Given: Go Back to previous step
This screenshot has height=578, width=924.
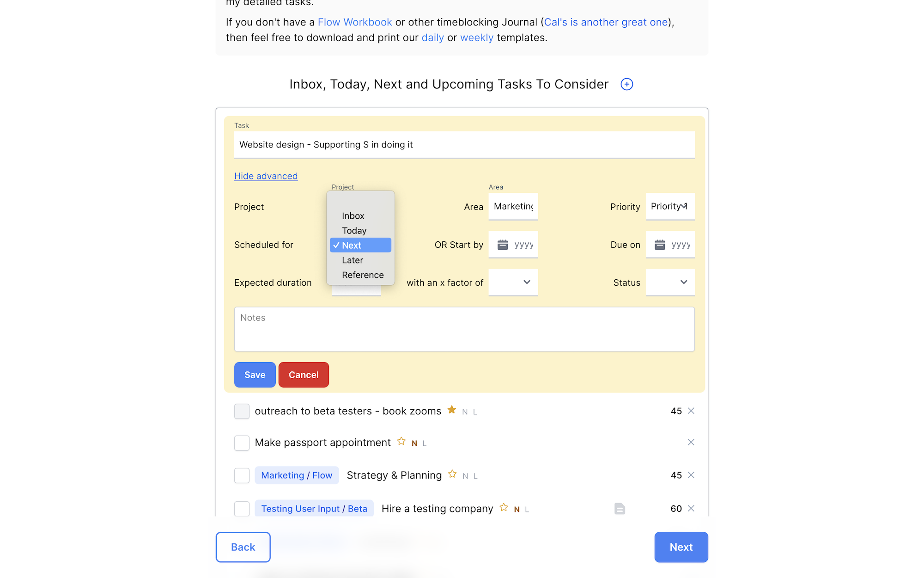Looking at the screenshot, I should coord(243,547).
